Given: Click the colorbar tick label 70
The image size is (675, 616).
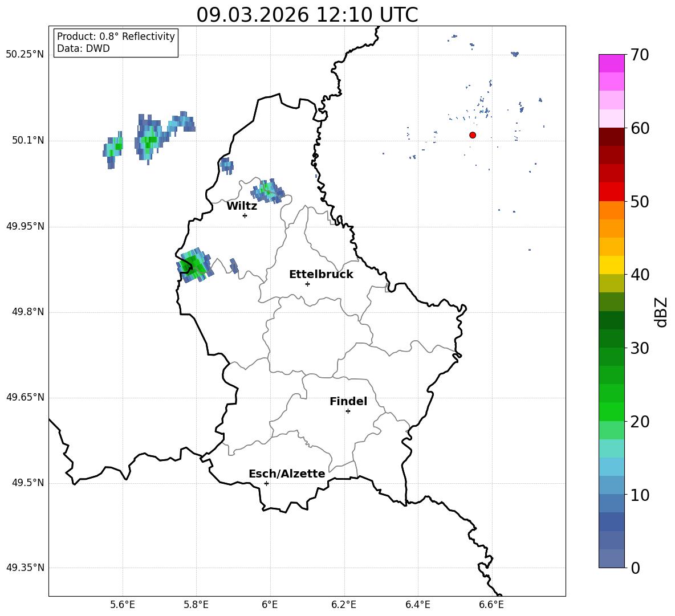Looking at the screenshot, I should tap(640, 55).
